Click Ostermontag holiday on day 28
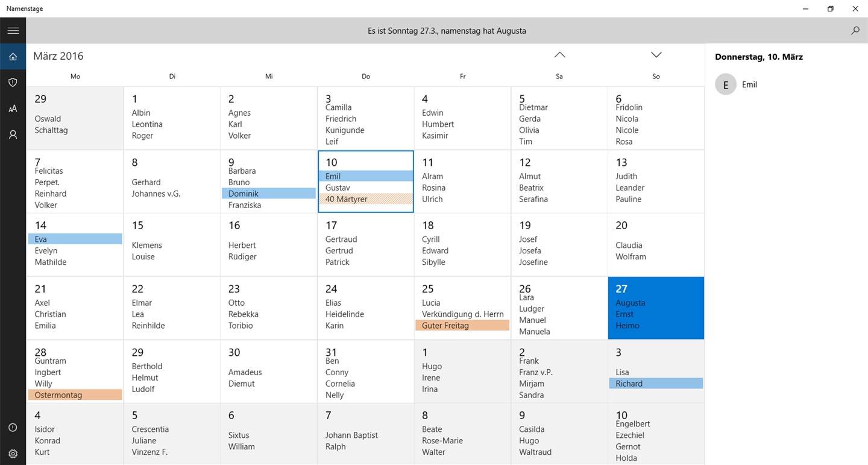Image resolution: width=868 pixels, height=465 pixels. click(75, 395)
